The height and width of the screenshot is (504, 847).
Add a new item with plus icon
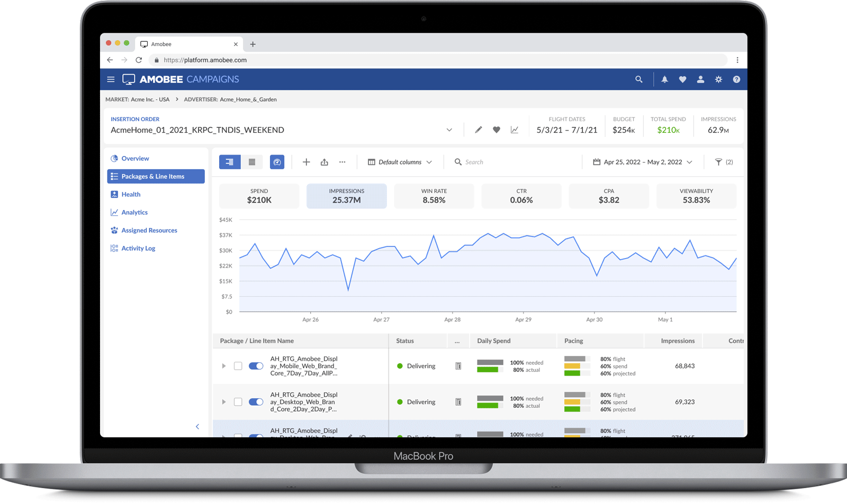coord(306,162)
